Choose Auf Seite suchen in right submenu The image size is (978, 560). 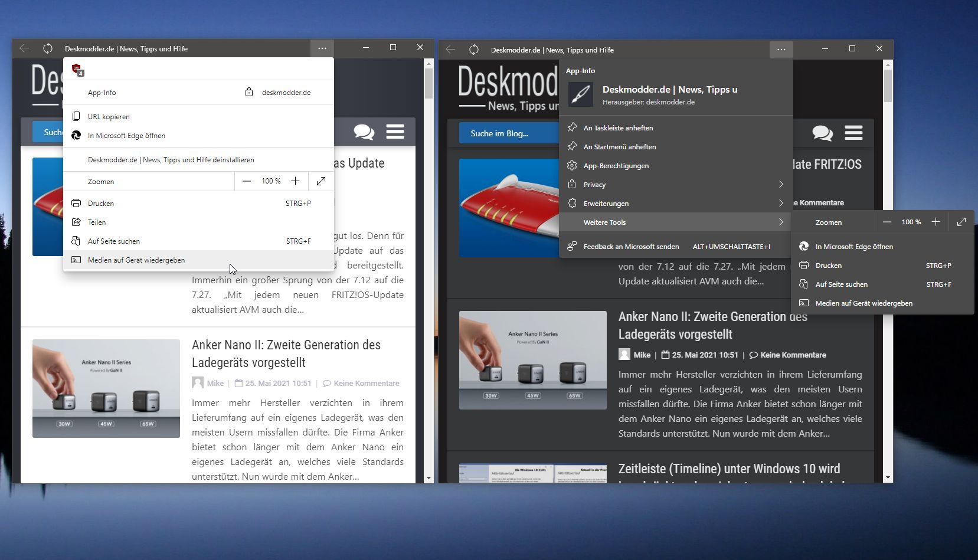point(882,284)
